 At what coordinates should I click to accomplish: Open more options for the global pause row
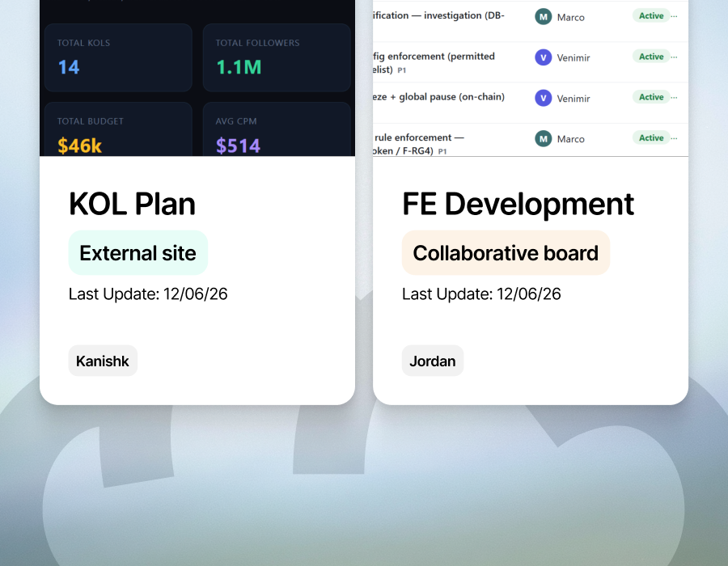click(x=674, y=97)
